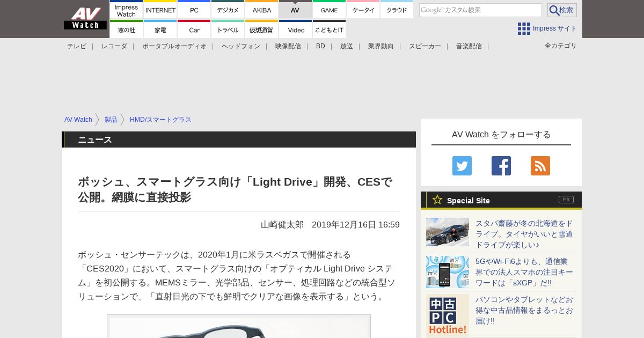This screenshot has width=644, height=338.
Task: Open the トラベル tab
Action: click(x=228, y=30)
